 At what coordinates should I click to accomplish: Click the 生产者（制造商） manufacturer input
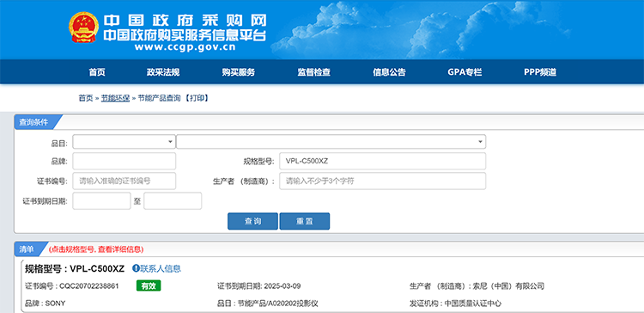pyautogui.click(x=382, y=181)
